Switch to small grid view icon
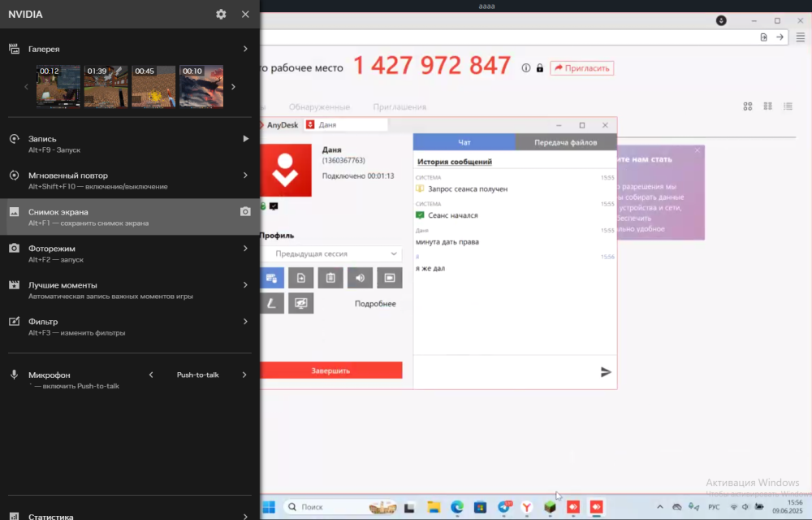The height and width of the screenshot is (520, 812). pyautogui.click(x=768, y=106)
